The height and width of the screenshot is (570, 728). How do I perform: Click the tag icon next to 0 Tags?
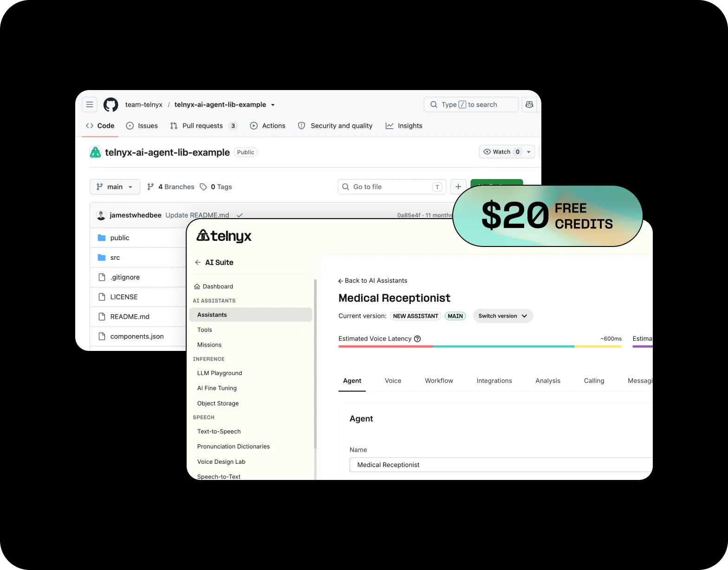click(203, 187)
